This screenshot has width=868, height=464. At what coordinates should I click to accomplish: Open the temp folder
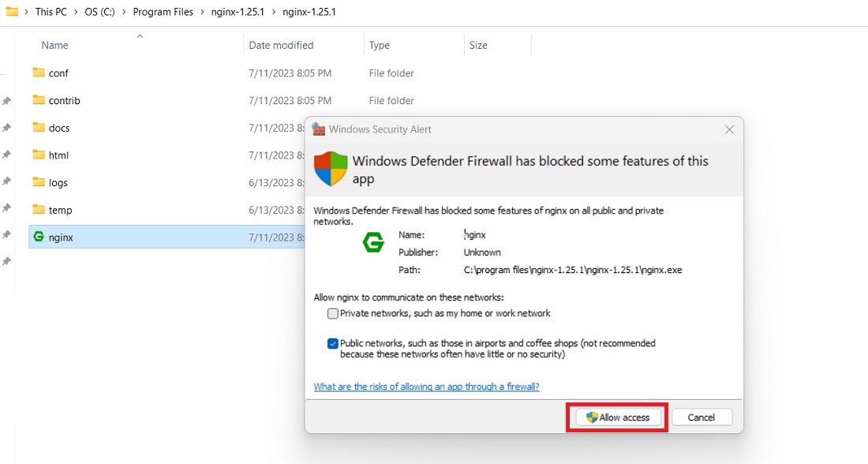click(x=60, y=210)
